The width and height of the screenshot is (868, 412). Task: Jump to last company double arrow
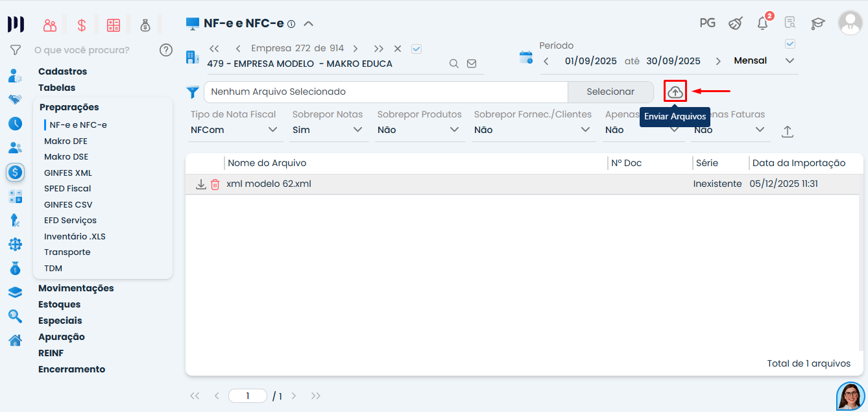[379, 49]
